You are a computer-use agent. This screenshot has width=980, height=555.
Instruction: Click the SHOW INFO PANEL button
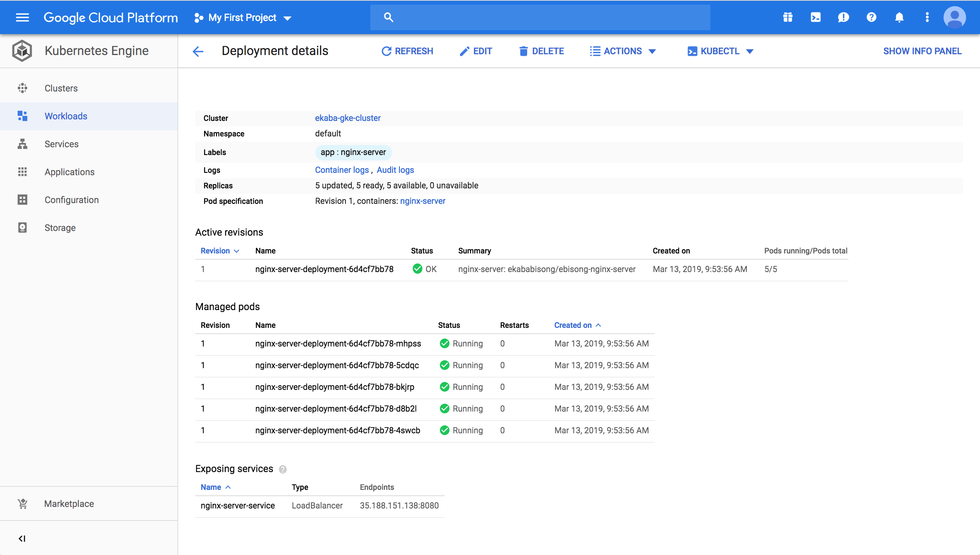(x=922, y=50)
